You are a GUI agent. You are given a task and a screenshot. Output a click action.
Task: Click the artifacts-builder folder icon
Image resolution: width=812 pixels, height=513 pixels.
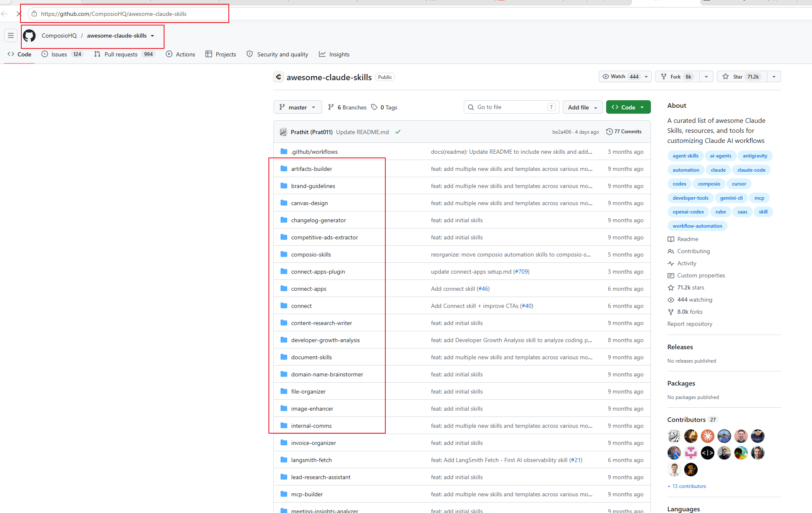click(x=284, y=169)
